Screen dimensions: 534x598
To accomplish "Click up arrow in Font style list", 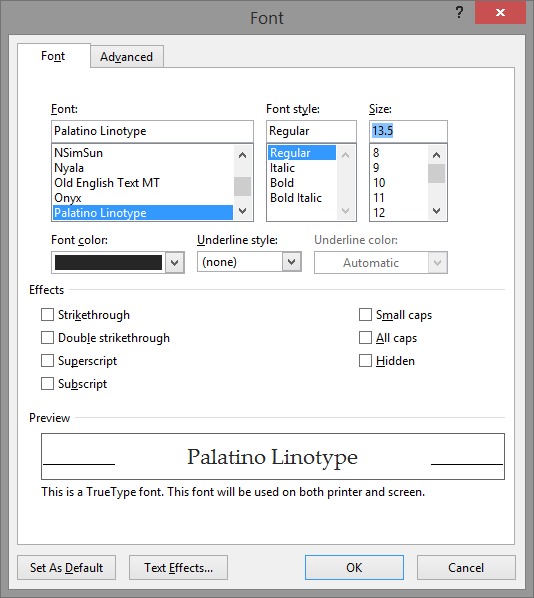I will (346, 155).
